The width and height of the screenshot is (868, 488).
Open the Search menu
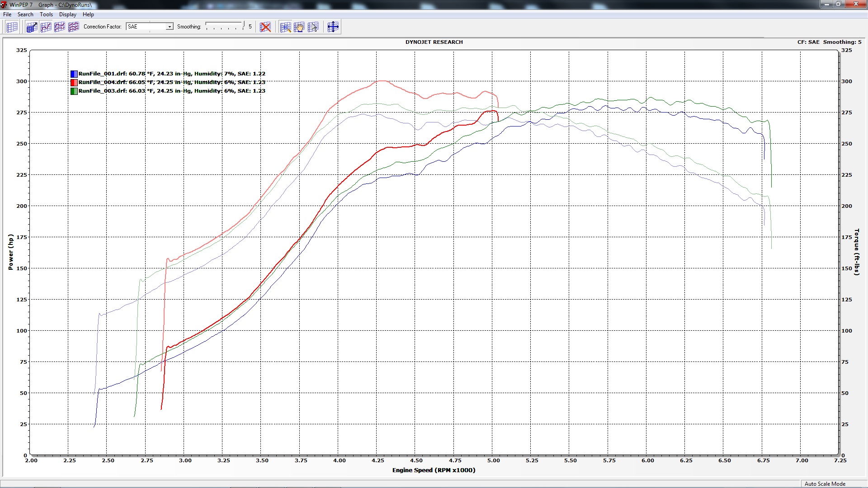tap(25, 14)
